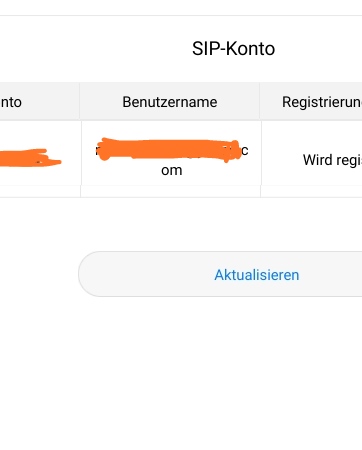Click the divider between Konto and Benutzername headers

click(x=80, y=101)
